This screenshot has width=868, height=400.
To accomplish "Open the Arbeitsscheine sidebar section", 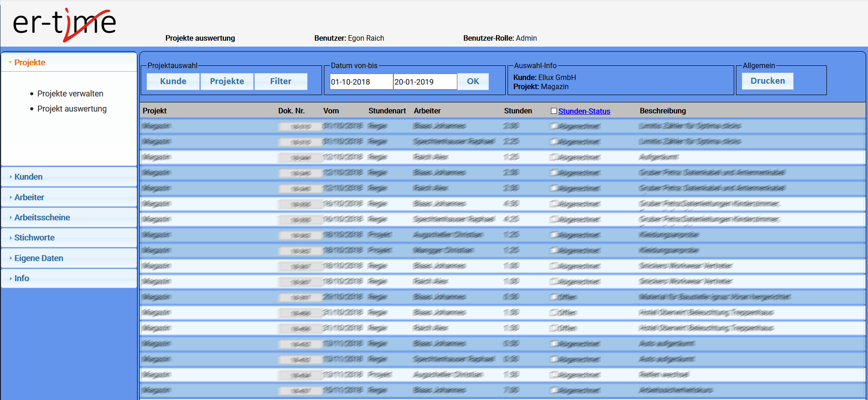I will tap(42, 218).
